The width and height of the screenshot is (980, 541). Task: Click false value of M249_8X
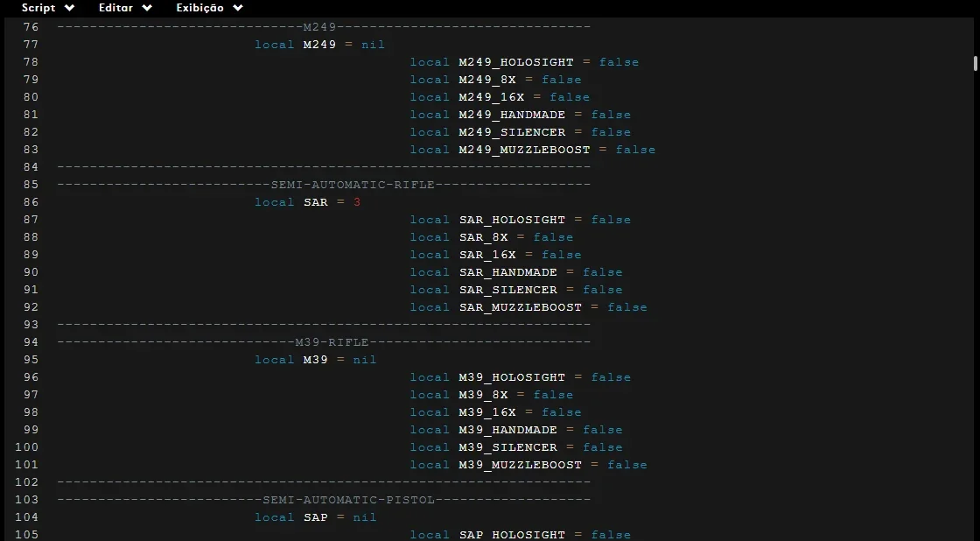562,80
